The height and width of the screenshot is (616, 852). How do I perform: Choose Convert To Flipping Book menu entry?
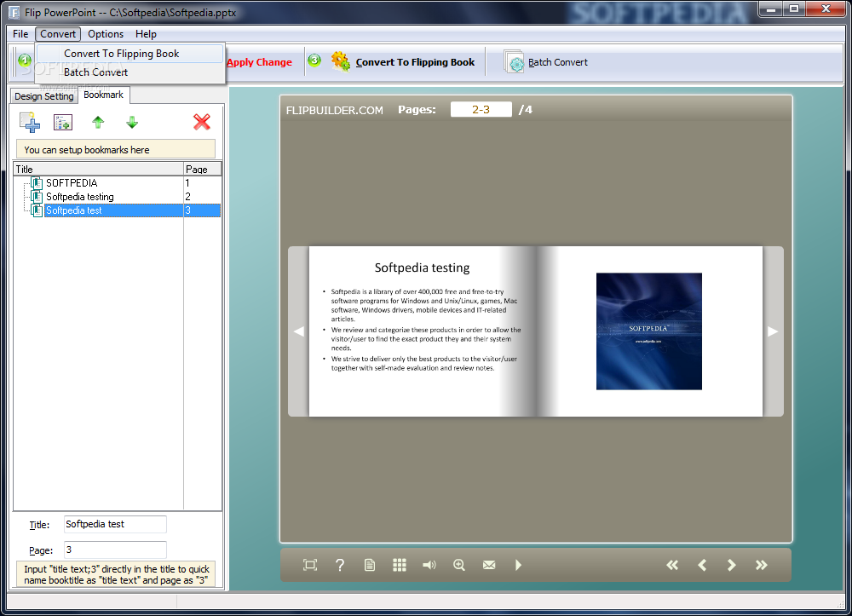[130, 53]
